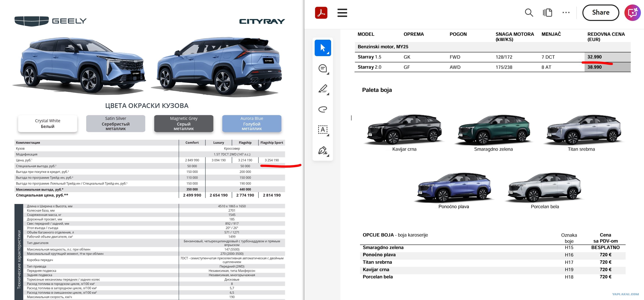Click the Aurora Blue color swatch
Viewport: 644px width, 300px height.
click(251, 123)
